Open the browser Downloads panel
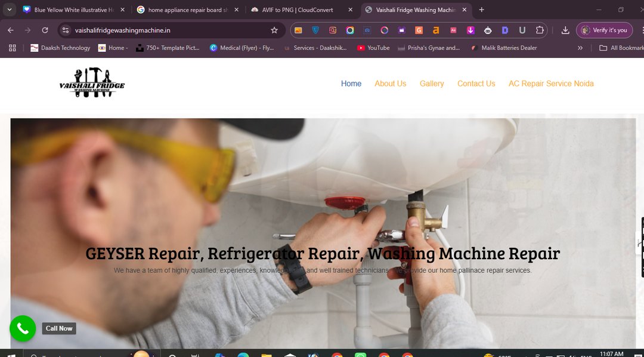This screenshot has width=644, height=357. (565, 30)
